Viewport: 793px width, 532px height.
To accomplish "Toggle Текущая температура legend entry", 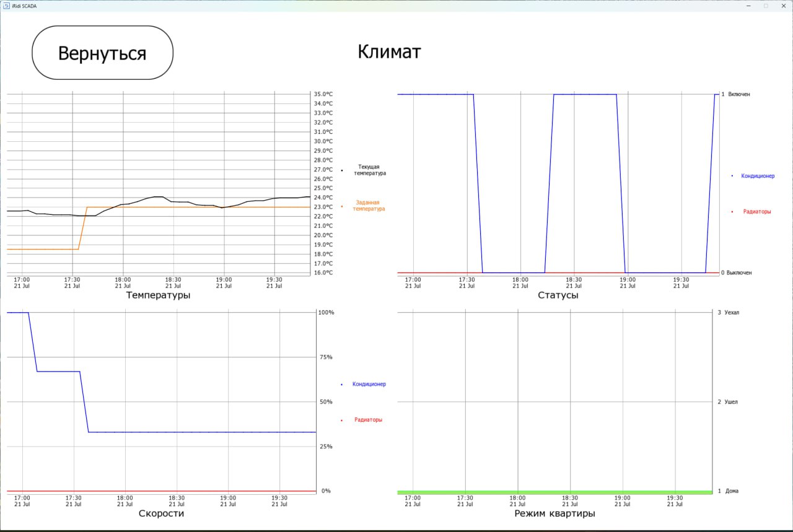I will pos(369,170).
